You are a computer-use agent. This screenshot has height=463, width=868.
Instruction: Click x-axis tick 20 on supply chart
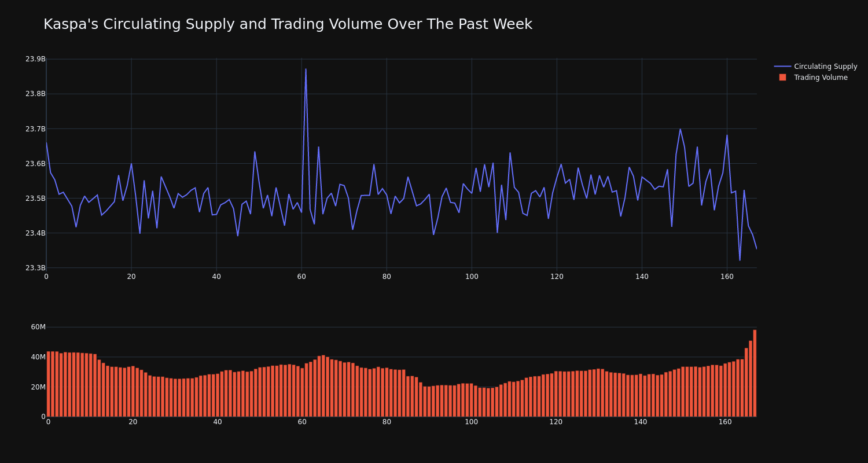pyautogui.click(x=131, y=277)
